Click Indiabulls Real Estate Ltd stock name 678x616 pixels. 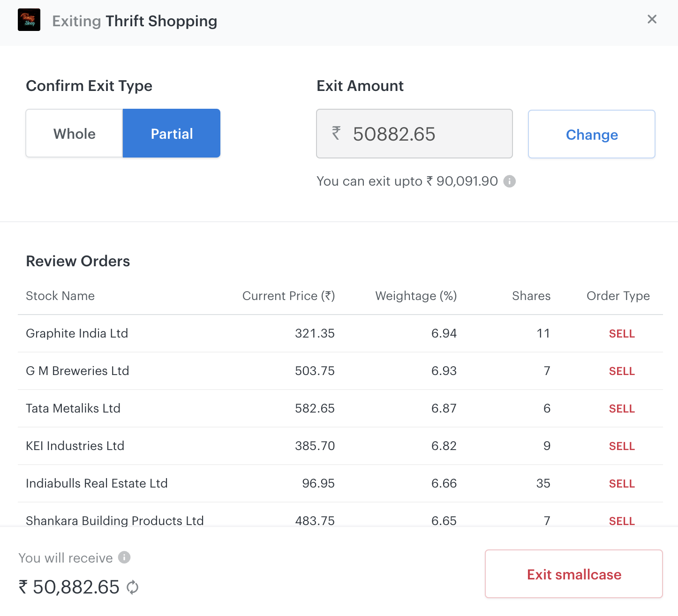[x=97, y=483]
